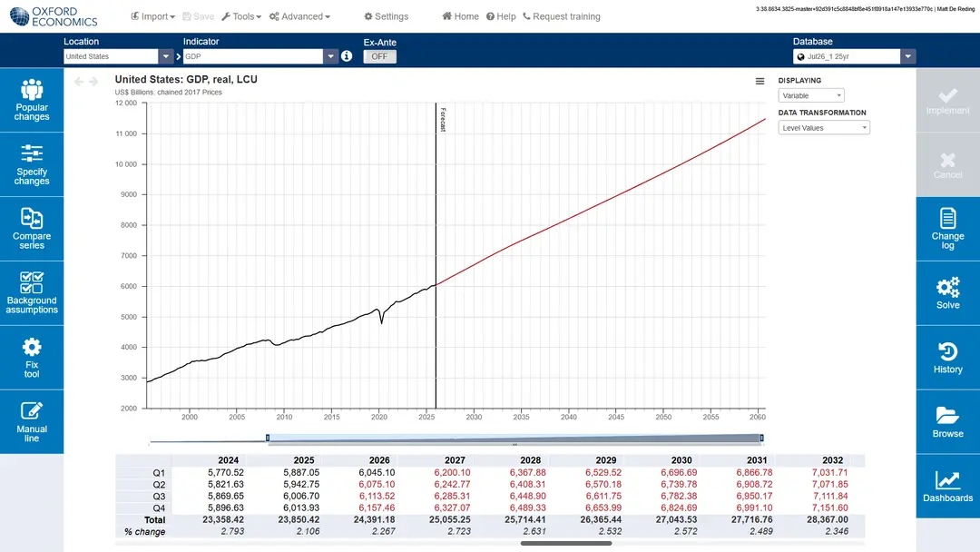Open the Dashboards view

[x=947, y=487]
